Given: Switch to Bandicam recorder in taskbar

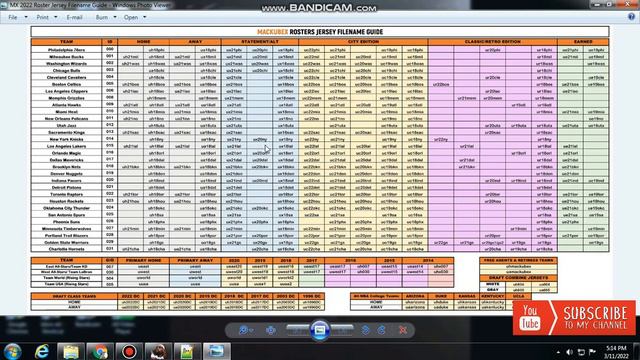Looking at the screenshot, I should pyautogui.click(x=129, y=351).
